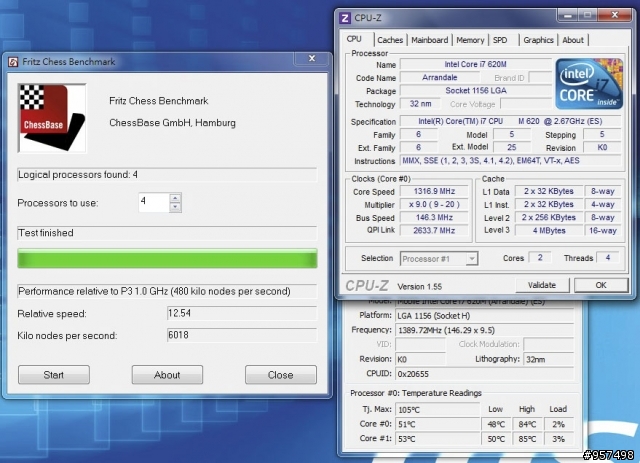This screenshot has height=463, width=640.
Task: Close the Fritz Chess Benchmark window via X
Action: pos(312,58)
